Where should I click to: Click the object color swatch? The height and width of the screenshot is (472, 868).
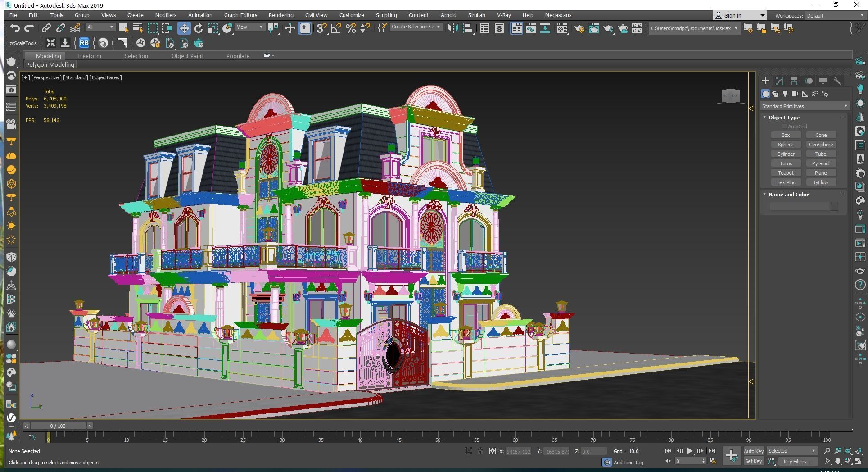(834, 206)
